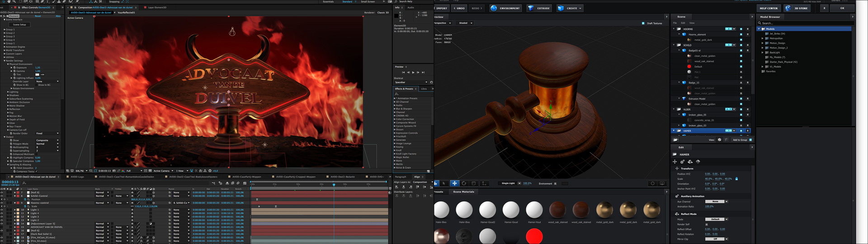
Task: Select the Transform move icon in Edit
Action: click(675, 161)
